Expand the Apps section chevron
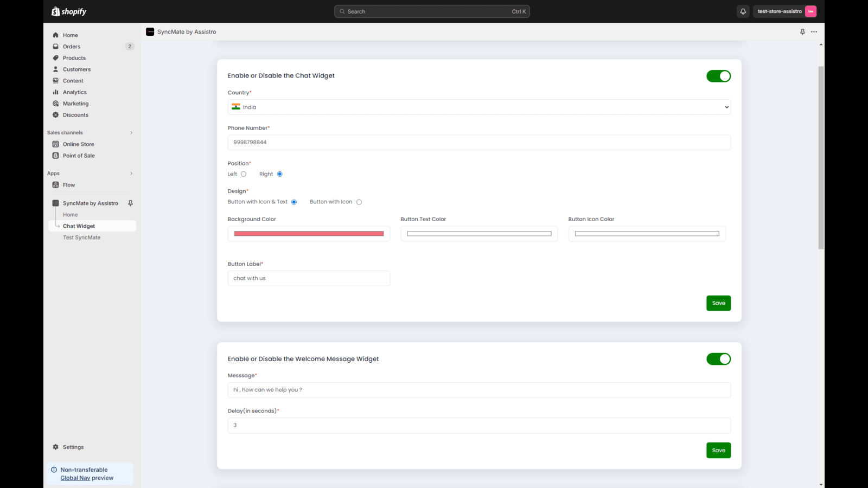Viewport: 868px width, 488px height. (x=131, y=174)
